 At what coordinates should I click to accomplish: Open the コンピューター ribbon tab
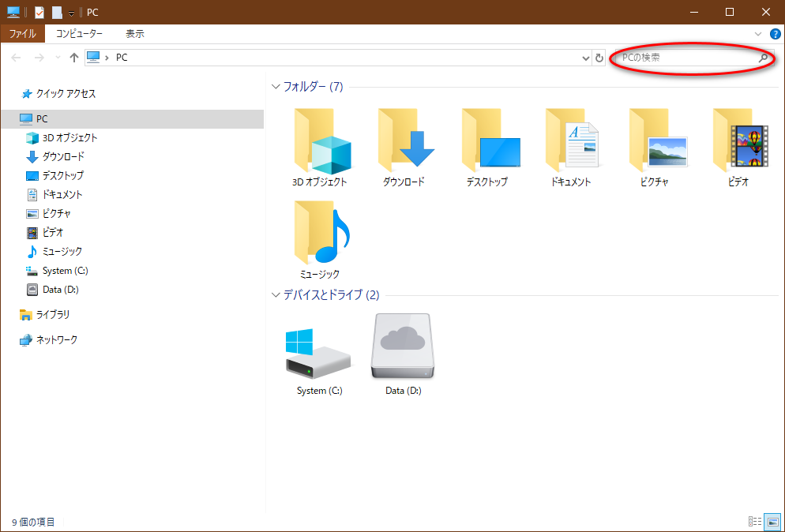click(79, 34)
